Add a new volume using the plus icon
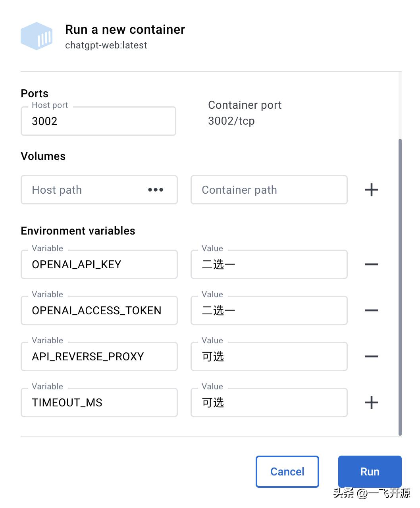 [x=371, y=190]
